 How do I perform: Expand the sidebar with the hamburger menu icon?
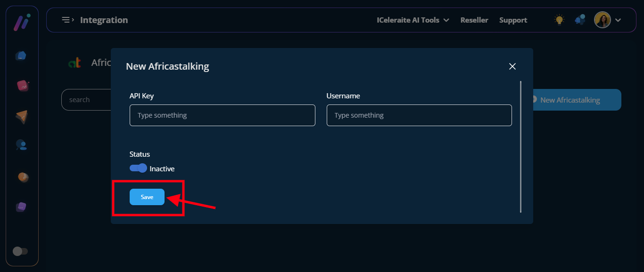pos(68,20)
